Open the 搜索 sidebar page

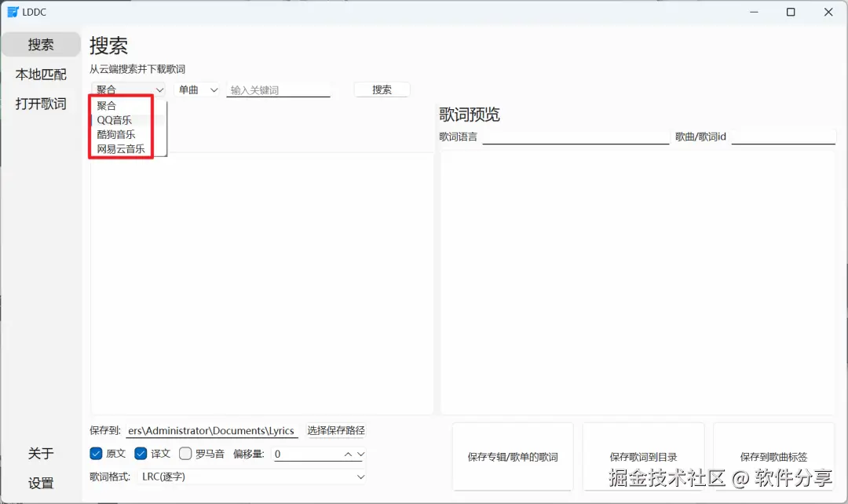coord(41,44)
